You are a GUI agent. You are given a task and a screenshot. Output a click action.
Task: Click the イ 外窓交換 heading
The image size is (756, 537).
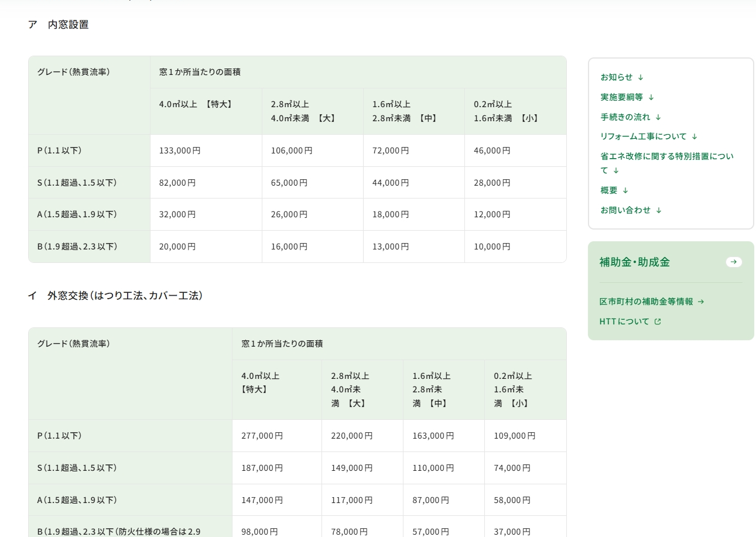(x=116, y=296)
